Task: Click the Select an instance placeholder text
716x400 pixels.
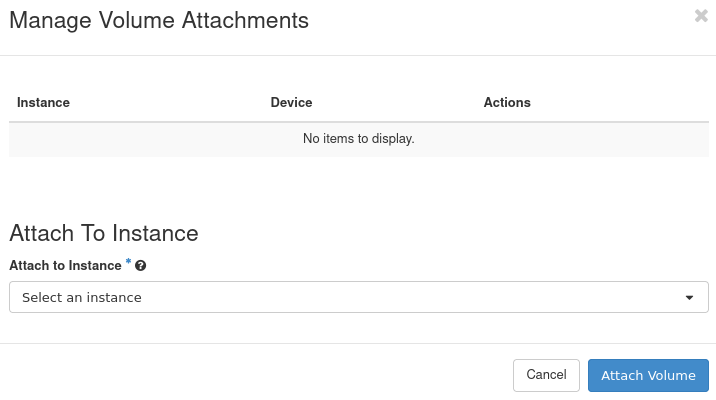Action: coord(82,298)
